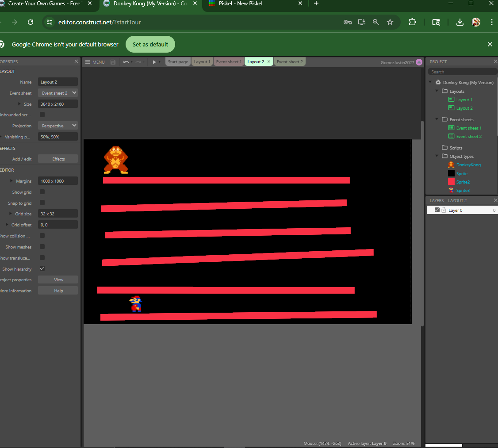Image resolution: width=498 pixels, height=448 pixels.
Task: Switch to the Event sheet 1 tab
Action: point(229,61)
